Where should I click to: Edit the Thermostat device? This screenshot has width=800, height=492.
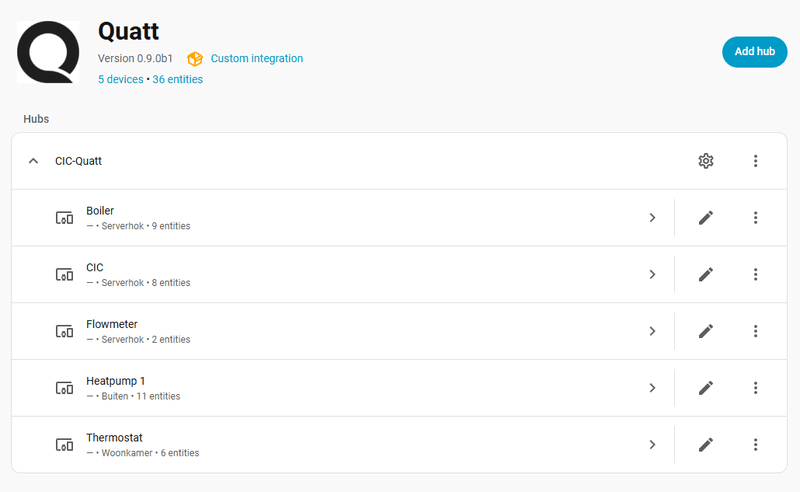(706, 444)
